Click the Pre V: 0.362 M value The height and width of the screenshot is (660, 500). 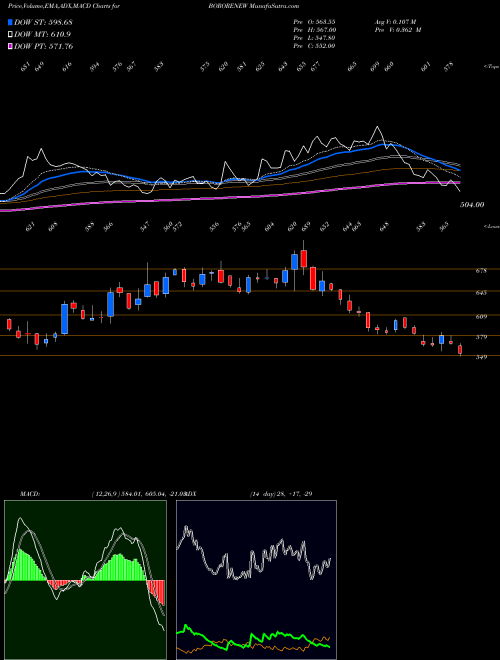(398, 30)
